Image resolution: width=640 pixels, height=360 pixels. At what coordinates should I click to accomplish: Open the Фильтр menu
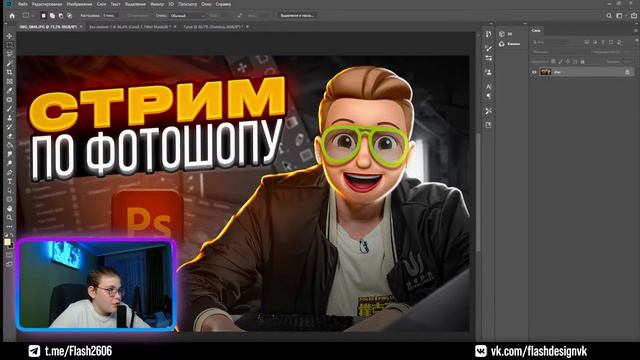coord(157,4)
